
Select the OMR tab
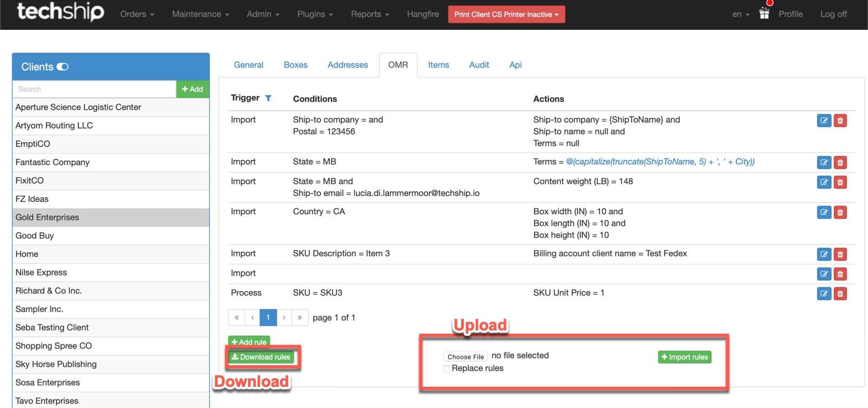coord(398,65)
